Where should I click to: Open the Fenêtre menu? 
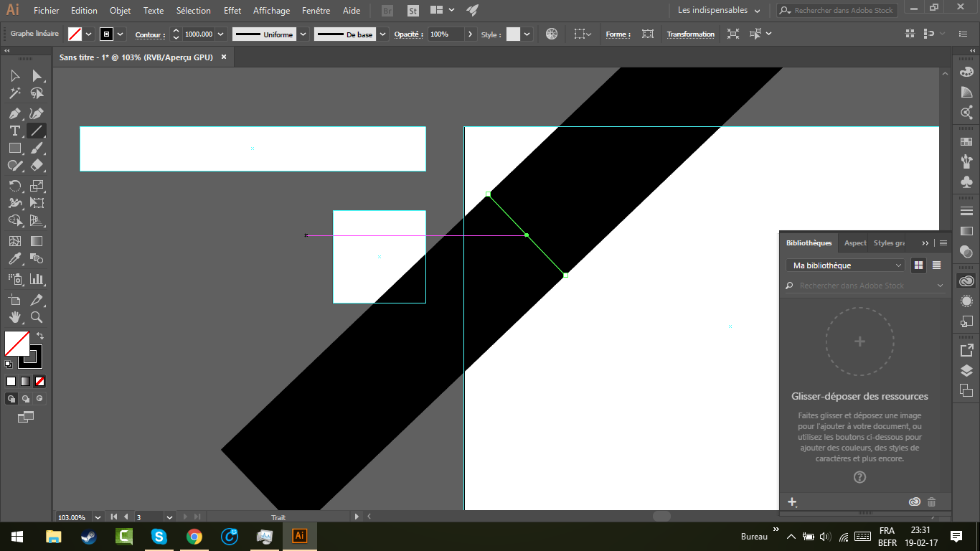pyautogui.click(x=316, y=10)
